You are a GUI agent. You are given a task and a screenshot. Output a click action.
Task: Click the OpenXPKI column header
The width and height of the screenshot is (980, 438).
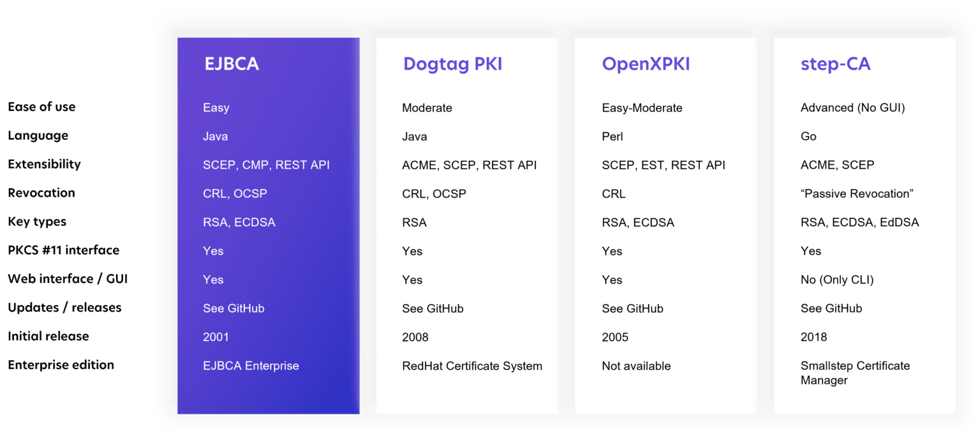646,64
